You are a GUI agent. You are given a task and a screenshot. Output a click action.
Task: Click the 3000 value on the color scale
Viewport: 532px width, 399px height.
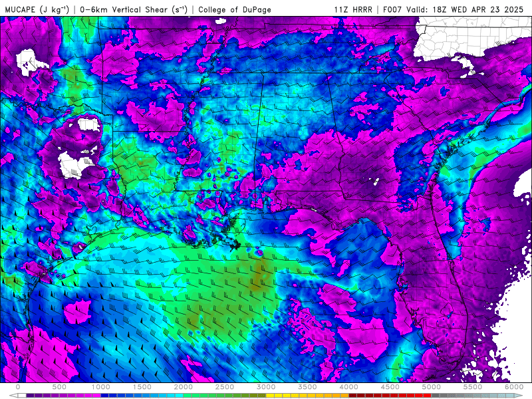pyautogui.click(x=267, y=387)
